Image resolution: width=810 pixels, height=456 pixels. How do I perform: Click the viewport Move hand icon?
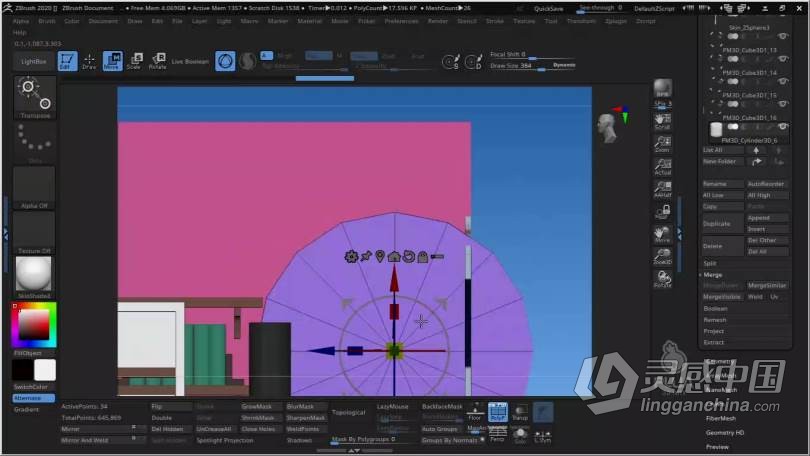pyautogui.click(x=662, y=234)
